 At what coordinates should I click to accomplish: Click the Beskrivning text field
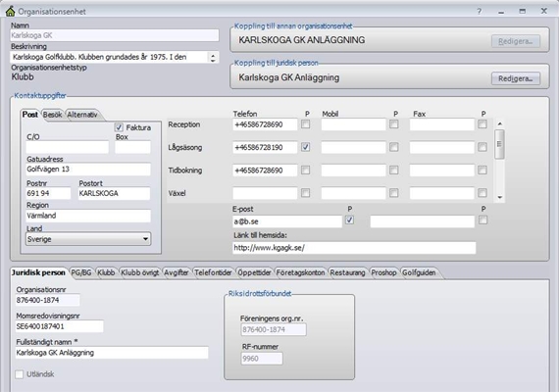109,57
